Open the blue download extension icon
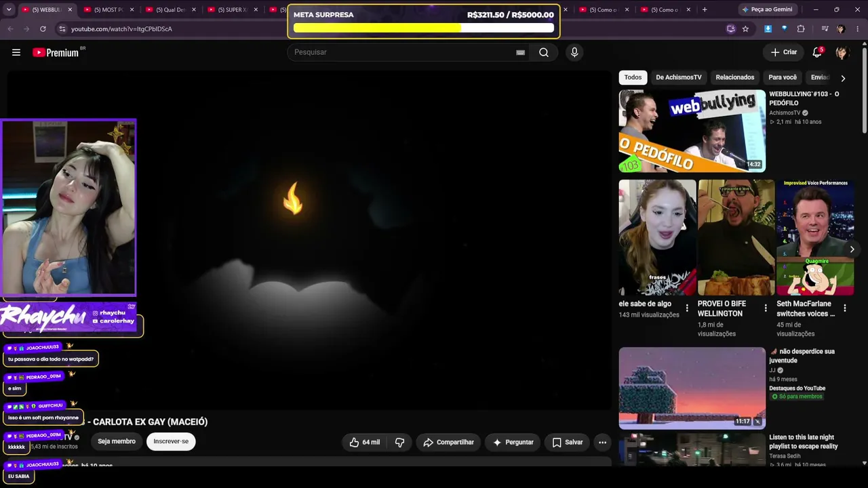The image size is (868, 488). click(768, 29)
